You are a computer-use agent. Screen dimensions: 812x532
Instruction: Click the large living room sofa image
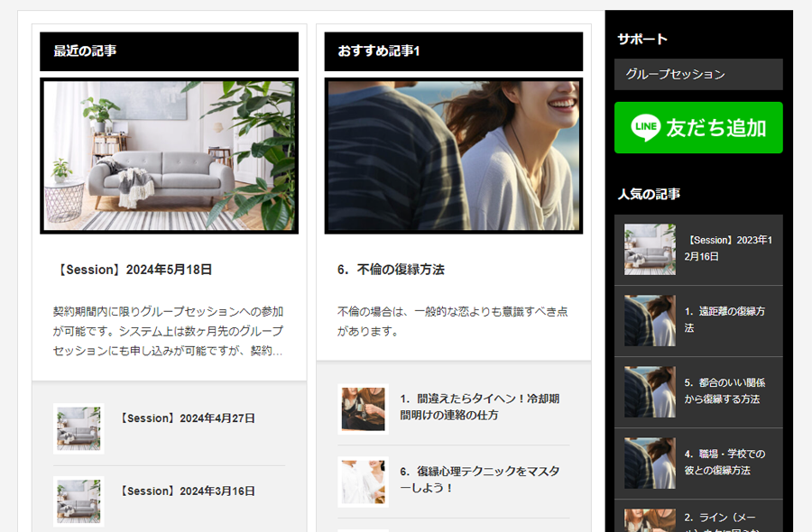(x=169, y=156)
